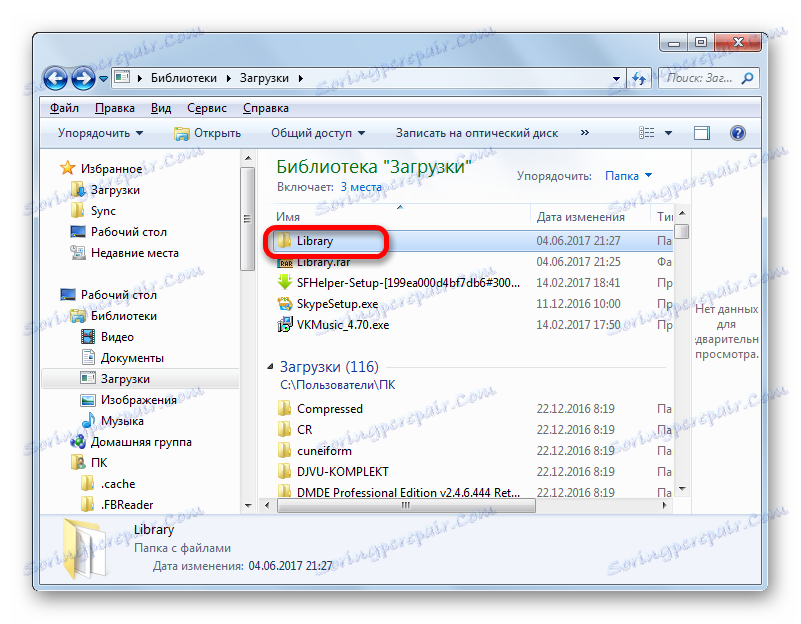Open the Файл menu
This screenshot has width=801, height=624.
pos(64,108)
